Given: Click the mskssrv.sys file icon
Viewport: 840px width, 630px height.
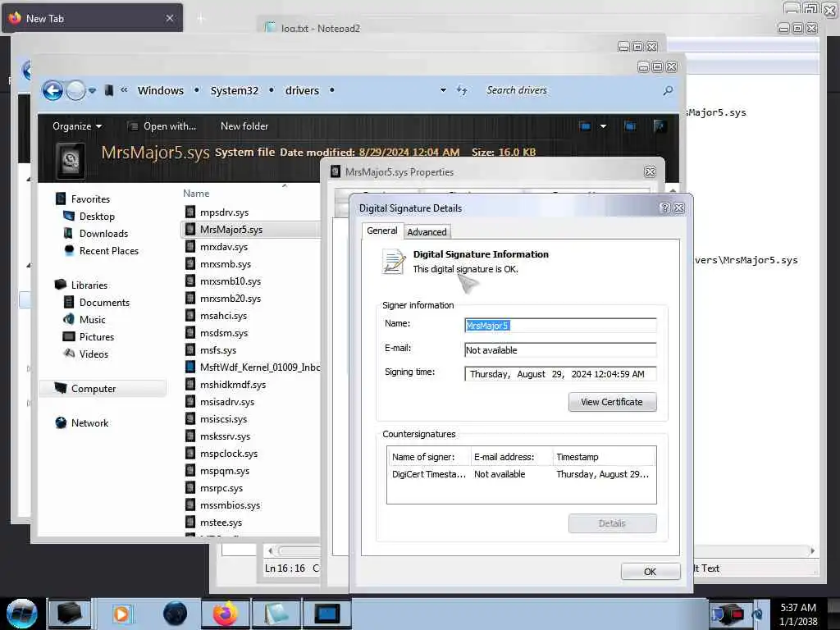Looking at the screenshot, I should point(190,436).
